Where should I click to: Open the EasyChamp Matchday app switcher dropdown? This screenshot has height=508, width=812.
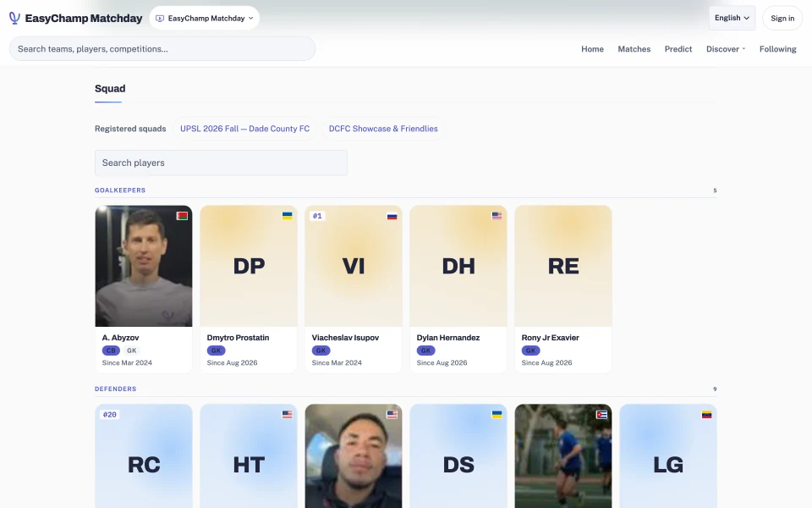pos(205,18)
